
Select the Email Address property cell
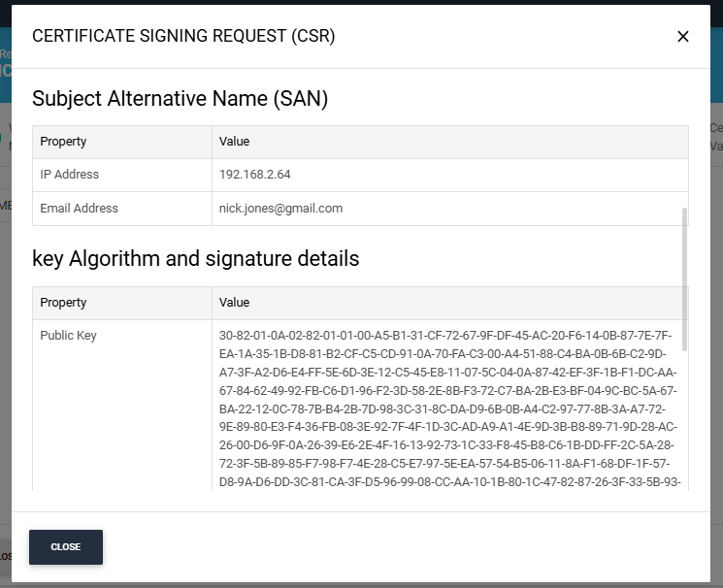coord(80,208)
